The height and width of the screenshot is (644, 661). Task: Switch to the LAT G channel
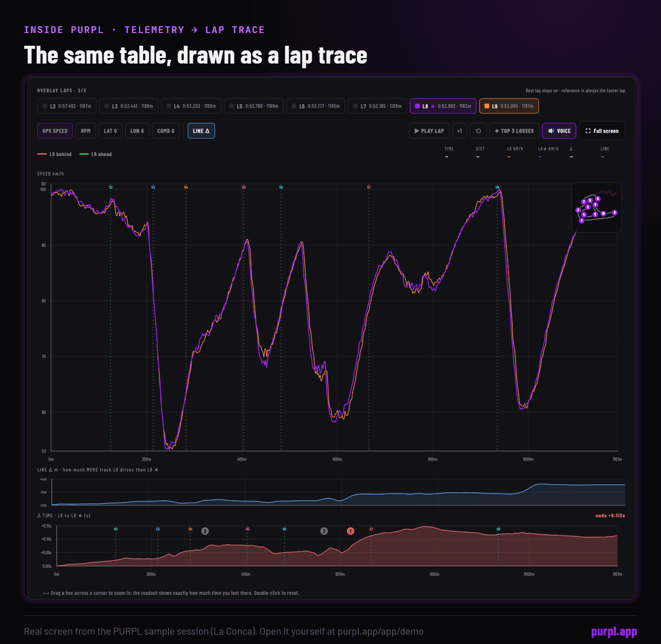click(111, 131)
